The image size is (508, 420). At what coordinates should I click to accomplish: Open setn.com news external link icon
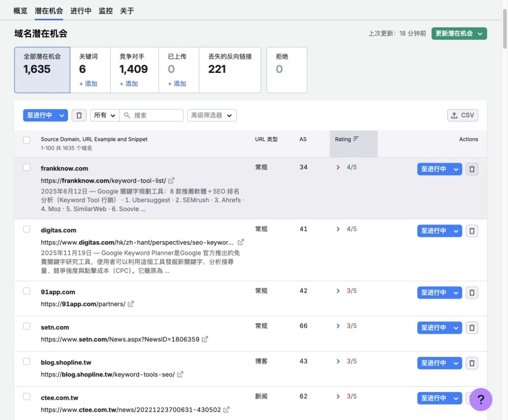point(205,339)
